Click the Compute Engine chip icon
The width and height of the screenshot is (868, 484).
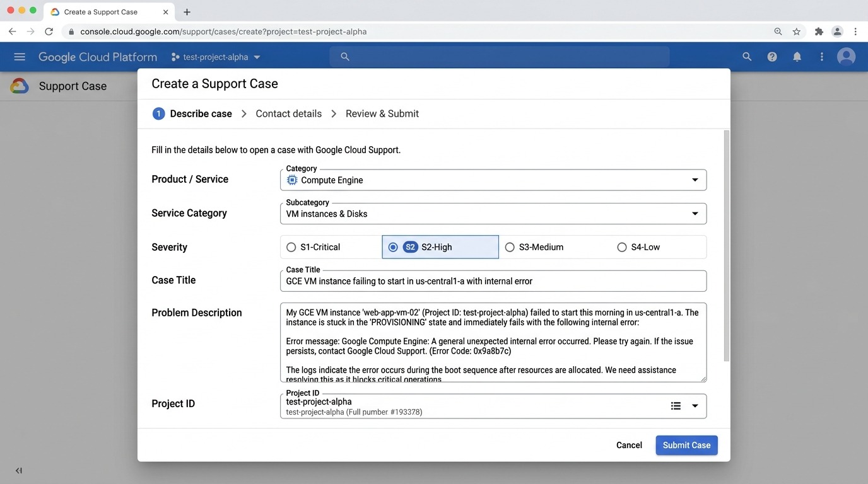[x=292, y=180]
